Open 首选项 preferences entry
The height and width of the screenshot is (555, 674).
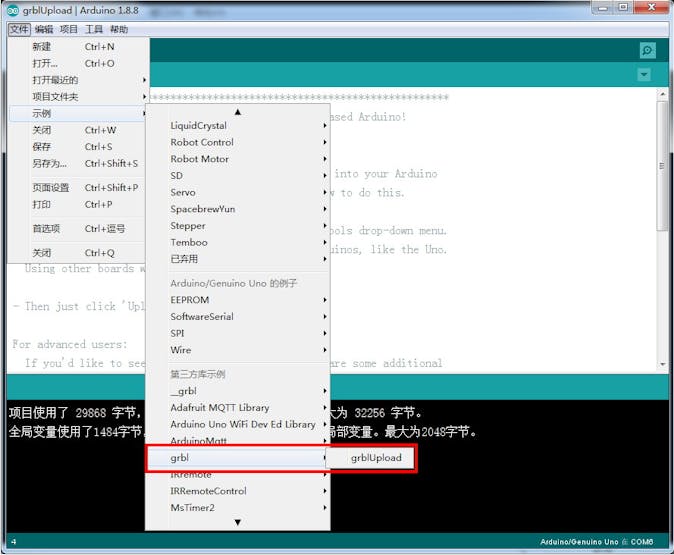tap(77, 229)
